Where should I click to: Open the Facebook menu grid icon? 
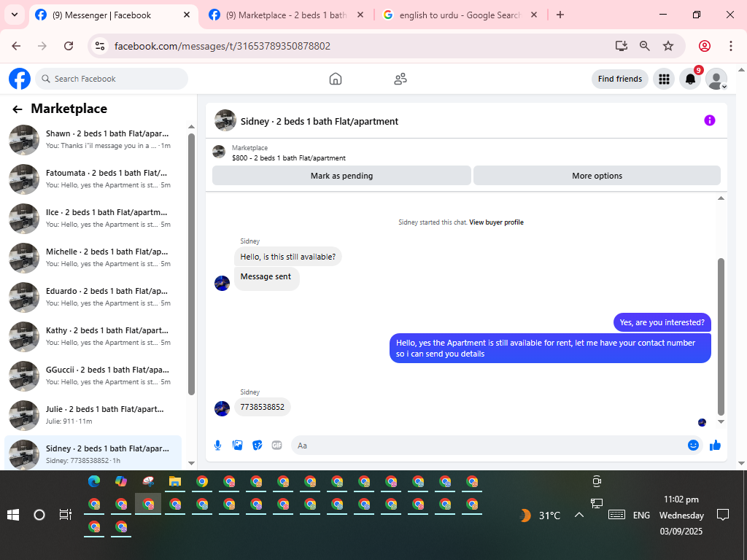point(664,79)
